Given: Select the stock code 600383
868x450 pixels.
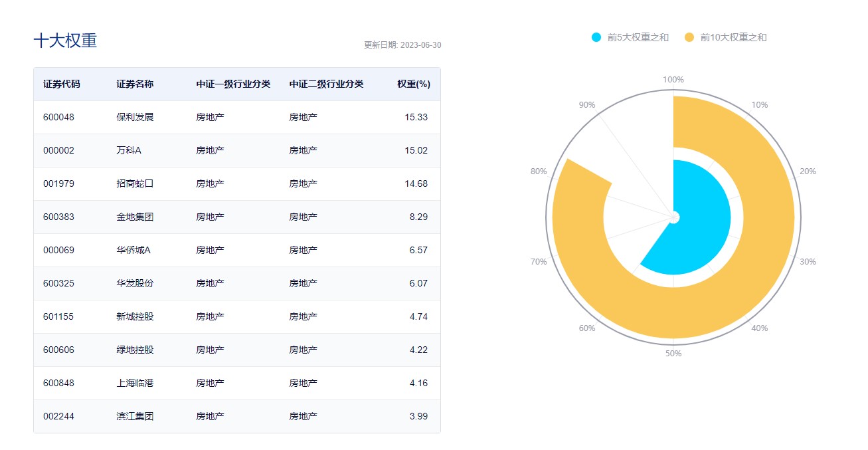Looking at the screenshot, I should (x=58, y=217).
